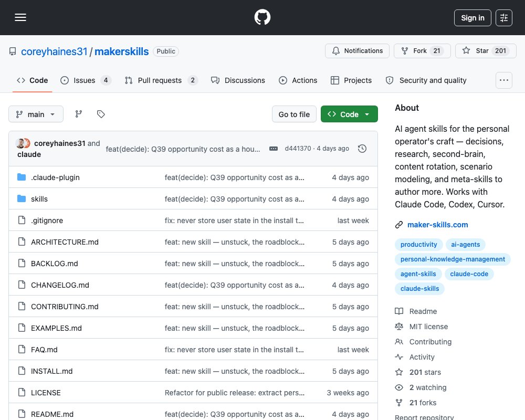Open the .claude-plugin folder
Screen dimensions: 525x420
pyautogui.click(x=55, y=177)
